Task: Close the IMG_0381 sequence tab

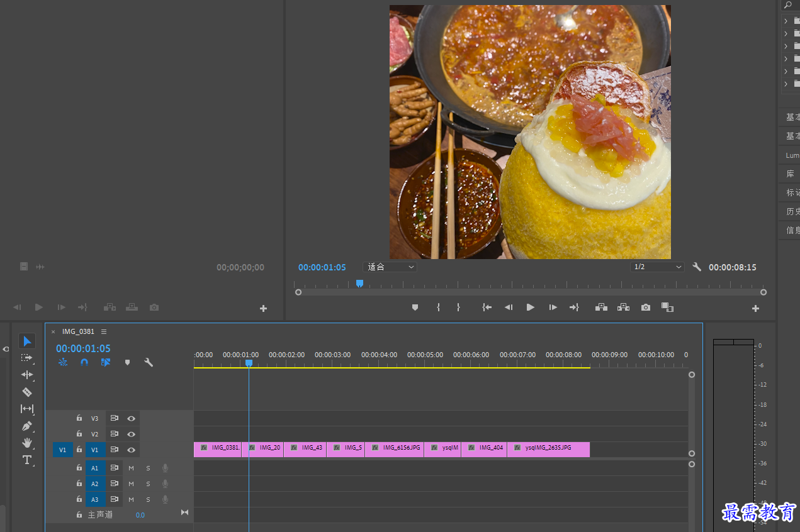Action: point(54,331)
